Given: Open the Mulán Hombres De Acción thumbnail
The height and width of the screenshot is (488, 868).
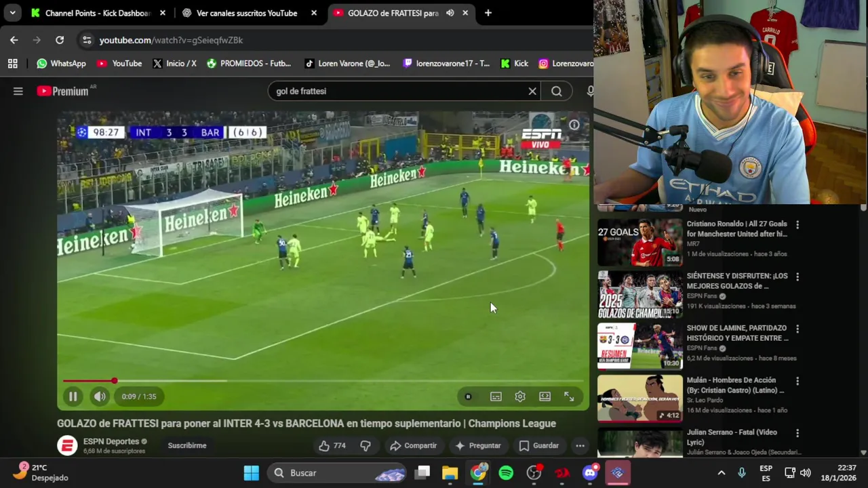Looking at the screenshot, I should (x=639, y=399).
